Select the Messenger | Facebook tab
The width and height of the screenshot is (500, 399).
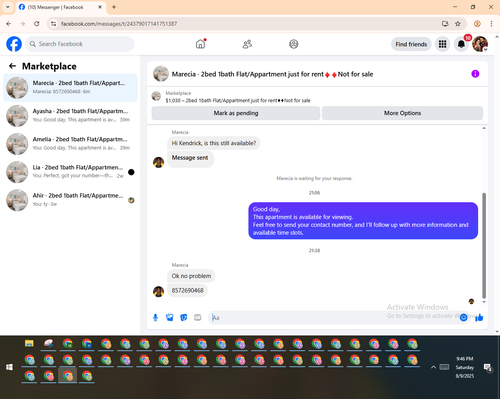60,7
